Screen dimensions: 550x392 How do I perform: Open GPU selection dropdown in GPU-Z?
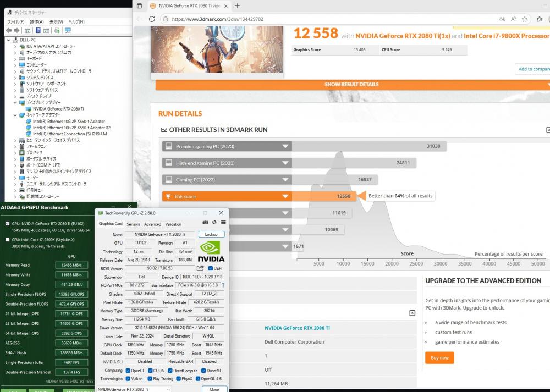point(134,389)
